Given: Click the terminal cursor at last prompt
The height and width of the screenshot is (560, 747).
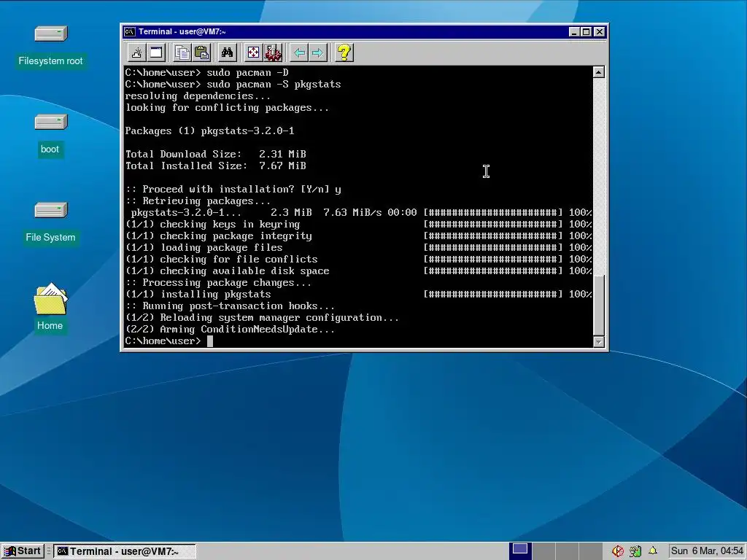Looking at the screenshot, I should tap(209, 341).
